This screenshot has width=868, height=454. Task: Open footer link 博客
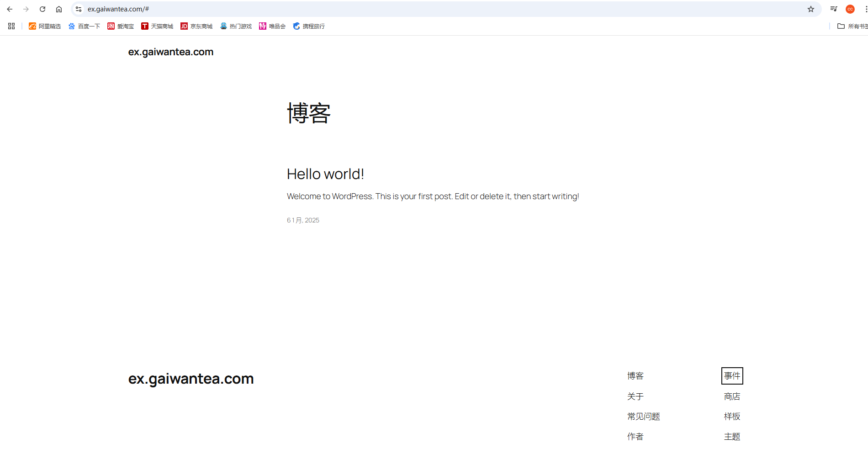click(x=635, y=376)
